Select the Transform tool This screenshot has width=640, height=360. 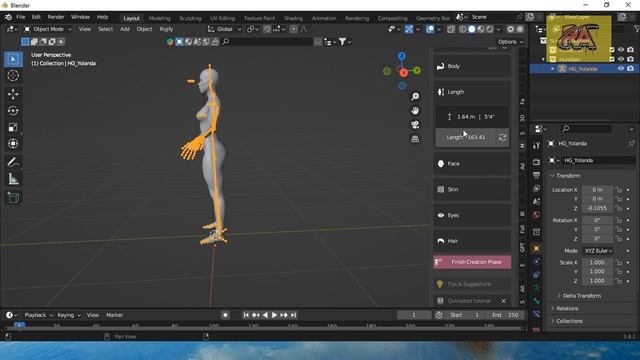pos(13,144)
